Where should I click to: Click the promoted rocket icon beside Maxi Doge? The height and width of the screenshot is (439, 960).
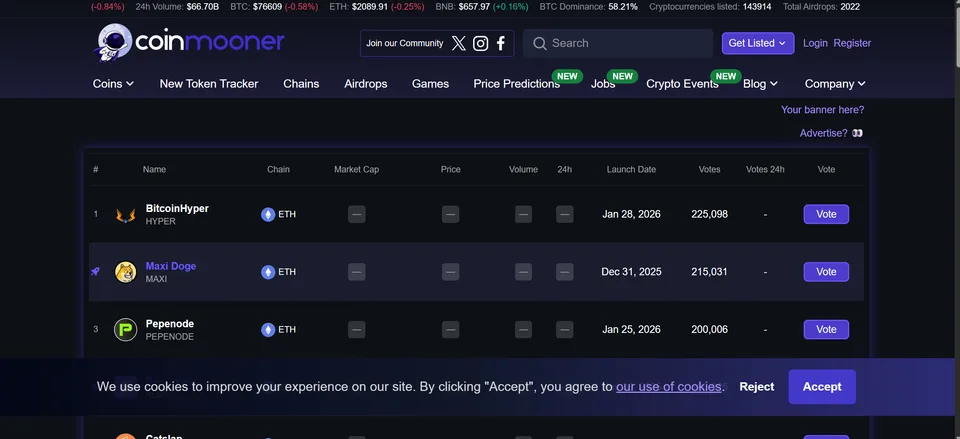tap(95, 271)
